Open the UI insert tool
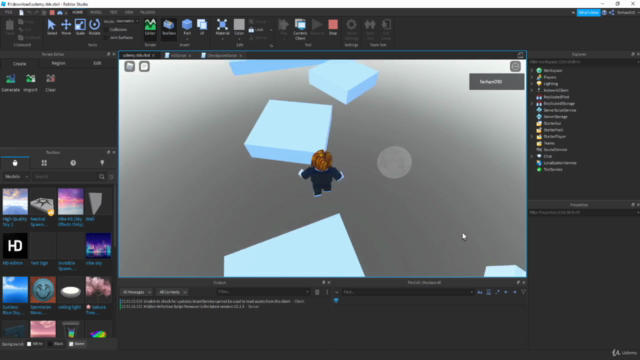 (x=202, y=27)
